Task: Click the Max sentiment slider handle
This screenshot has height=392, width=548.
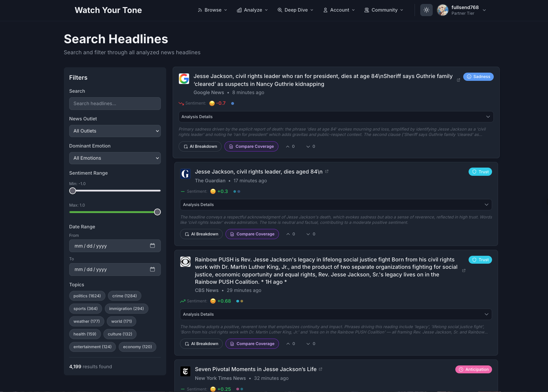Action: pos(157,212)
